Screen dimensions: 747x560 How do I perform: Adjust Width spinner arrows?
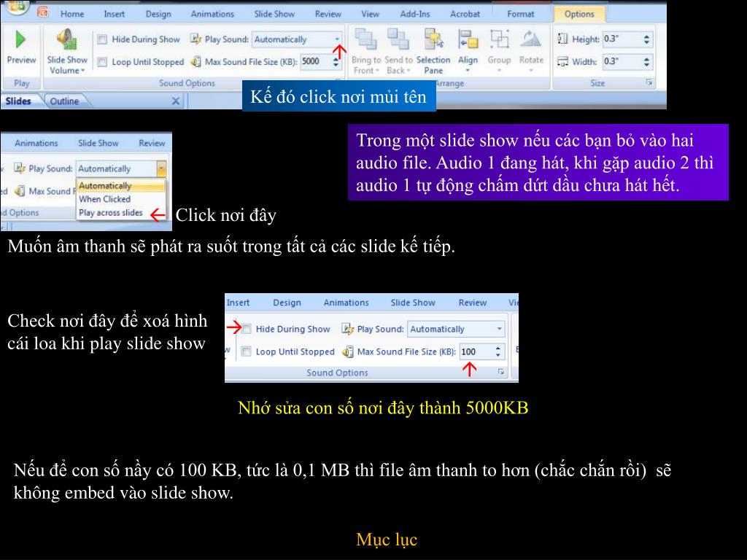[x=646, y=62]
